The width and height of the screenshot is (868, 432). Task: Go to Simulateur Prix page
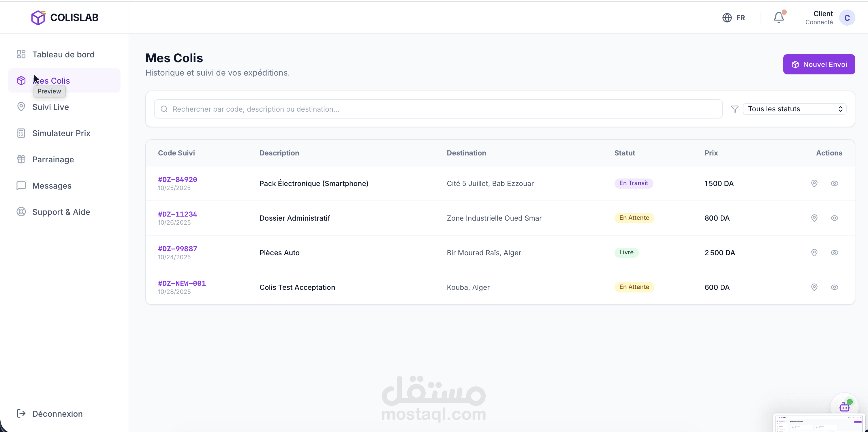pos(61,133)
